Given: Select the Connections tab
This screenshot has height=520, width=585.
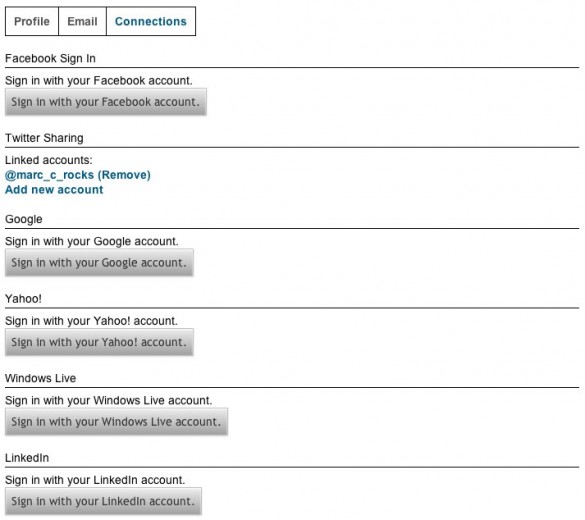Looking at the screenshot, I should tap(151, 21).
